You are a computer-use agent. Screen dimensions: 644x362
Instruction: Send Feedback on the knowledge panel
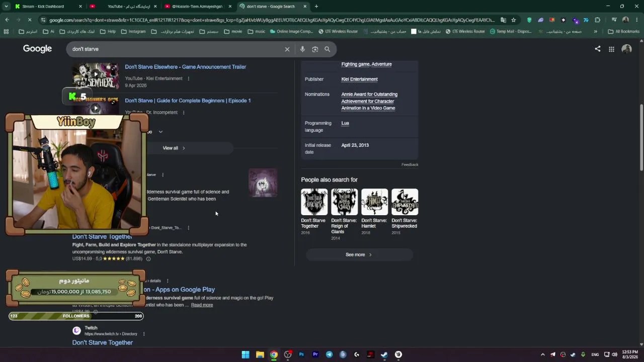click(410, 165)
